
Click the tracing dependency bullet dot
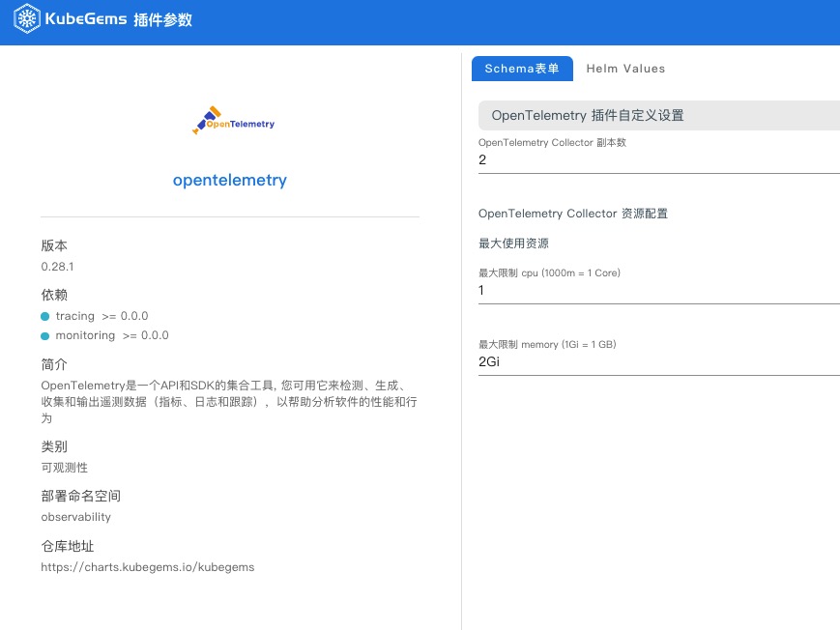(45, 317)
